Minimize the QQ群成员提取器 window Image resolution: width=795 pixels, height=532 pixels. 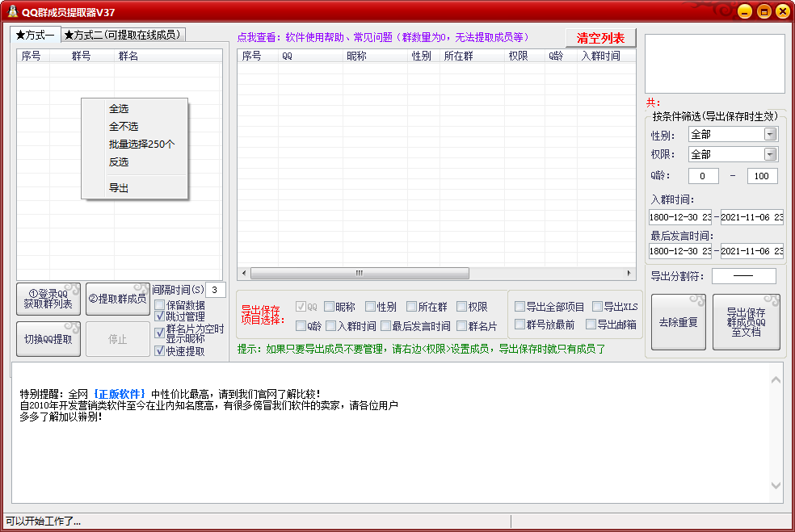(744, 11)
